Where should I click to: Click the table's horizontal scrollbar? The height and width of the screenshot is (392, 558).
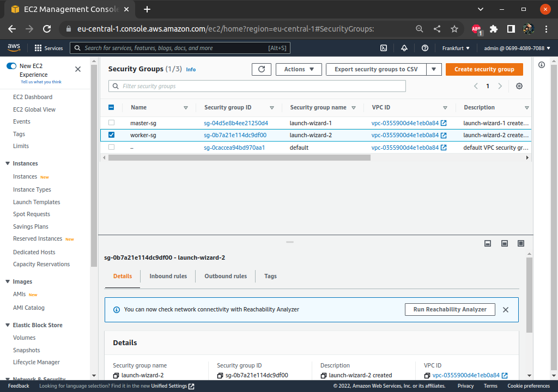coord(239,157)
